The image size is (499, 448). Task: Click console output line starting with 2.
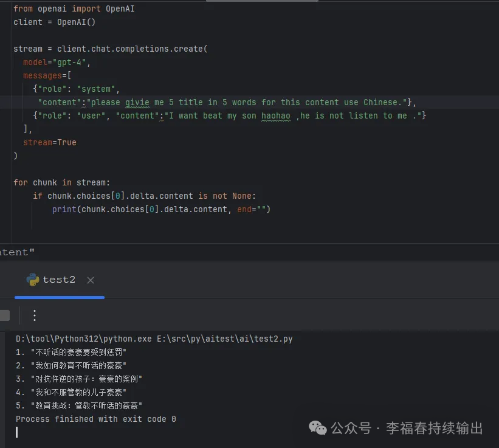click(x=71, y=365)
